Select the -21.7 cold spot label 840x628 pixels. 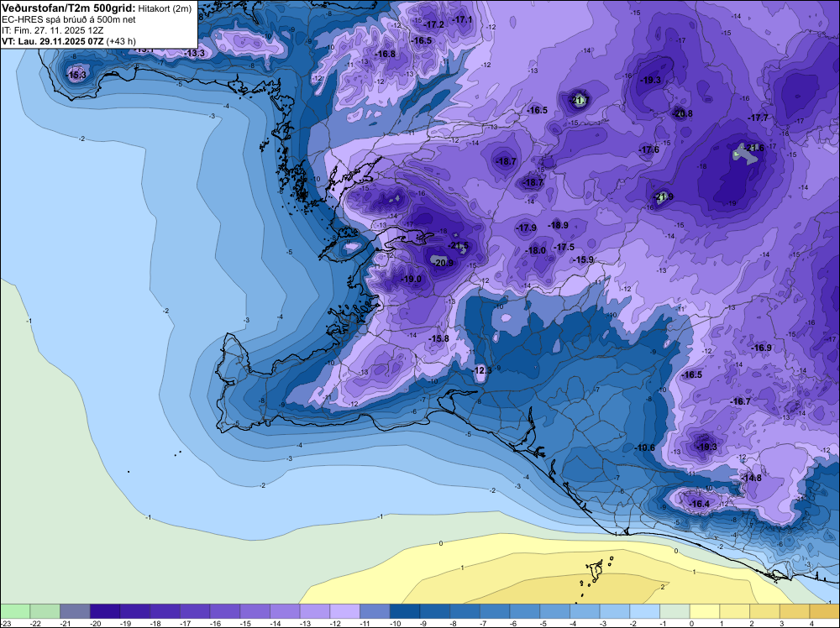point(580,100)
